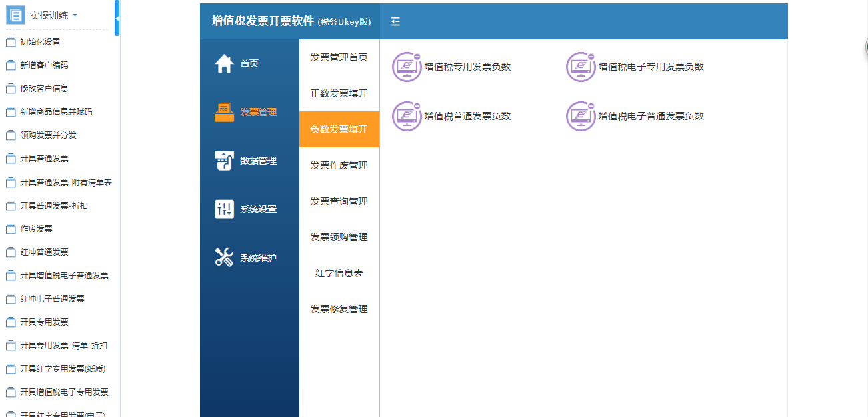
Task: Open 红字信息表 submenu item
Action: pyautogui.click(x=339, y=273)
